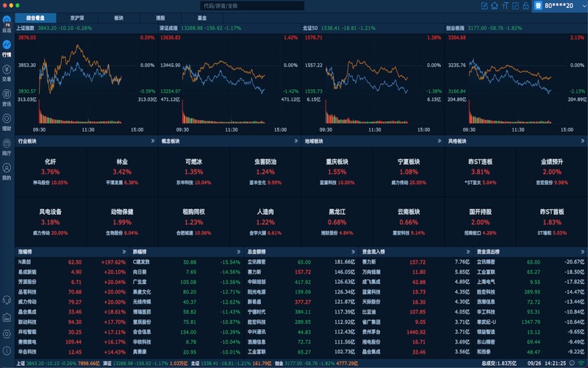Click the 交易 trade sidebar icon
This screenshot has height=368, width=588.
[7, 72]
